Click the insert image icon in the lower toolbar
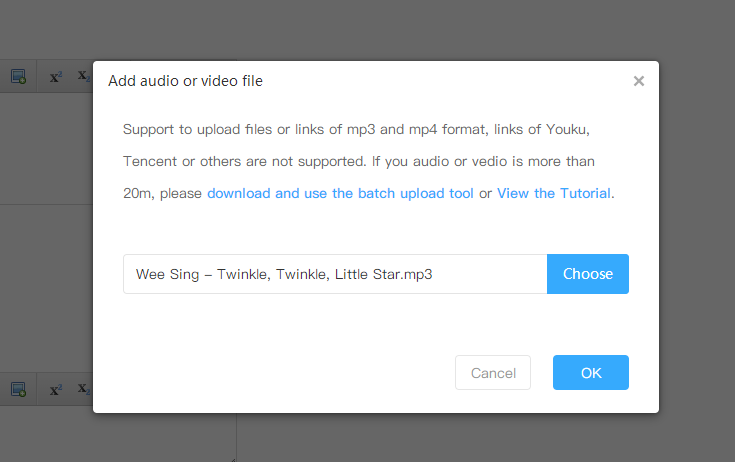735x462 pixels. (18, 389)
